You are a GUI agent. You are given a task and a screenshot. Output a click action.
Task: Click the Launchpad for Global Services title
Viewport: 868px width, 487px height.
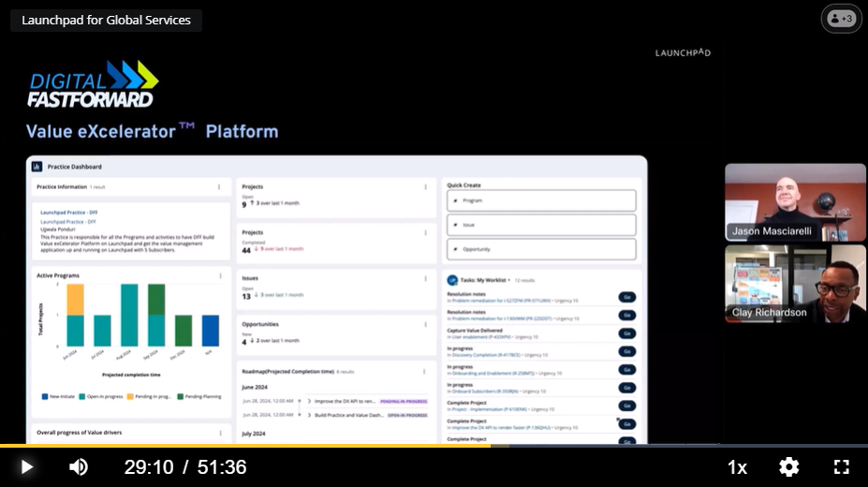pyautogui.click(x=107, y=20)
